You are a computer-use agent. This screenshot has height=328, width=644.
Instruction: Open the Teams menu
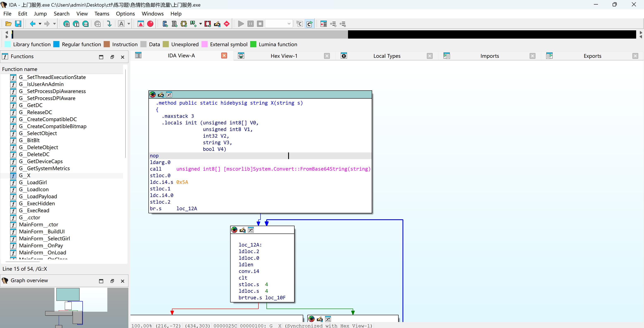click(102, 14)
